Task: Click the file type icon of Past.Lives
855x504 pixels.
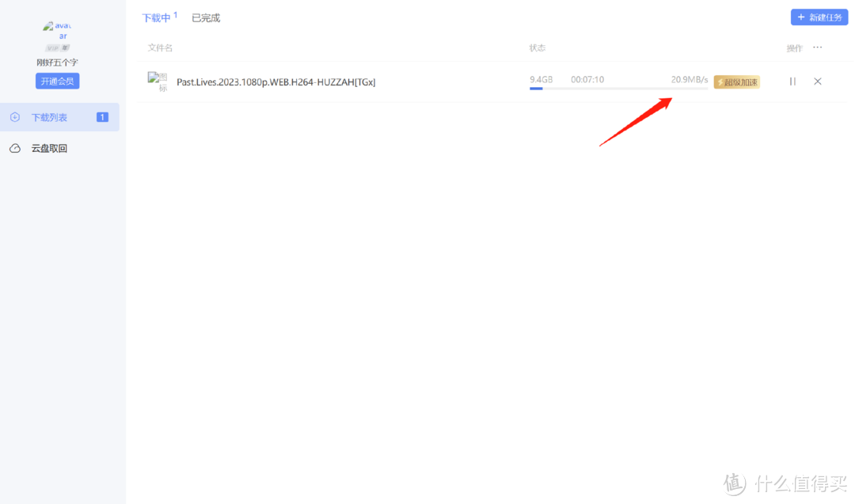Action: 158,81
